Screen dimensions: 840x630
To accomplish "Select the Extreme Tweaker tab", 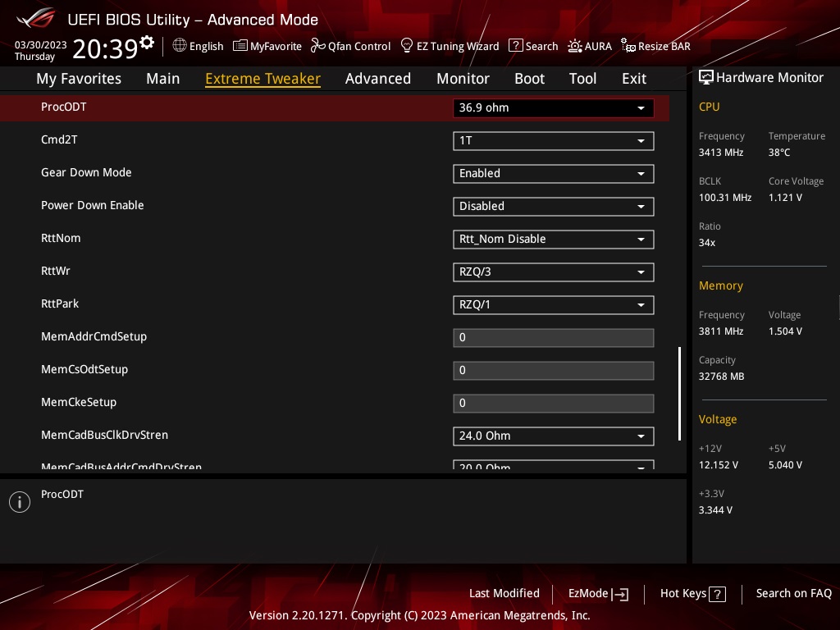I will point(263,79).
